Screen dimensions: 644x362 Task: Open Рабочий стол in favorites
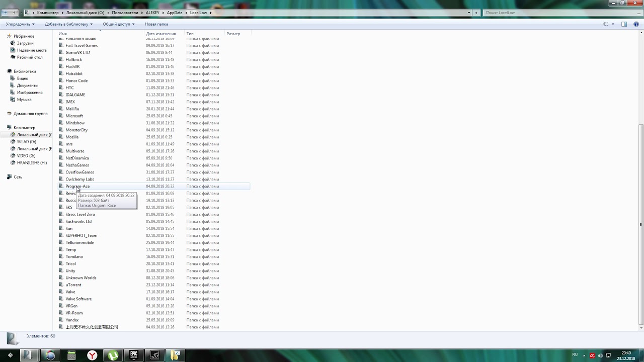[30, 57]
